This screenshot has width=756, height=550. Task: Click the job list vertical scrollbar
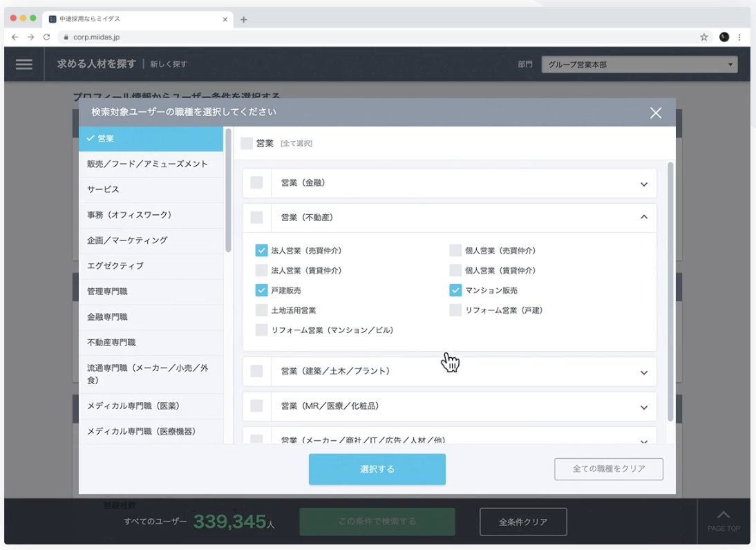pyautogui.click(x=670, y=290)
